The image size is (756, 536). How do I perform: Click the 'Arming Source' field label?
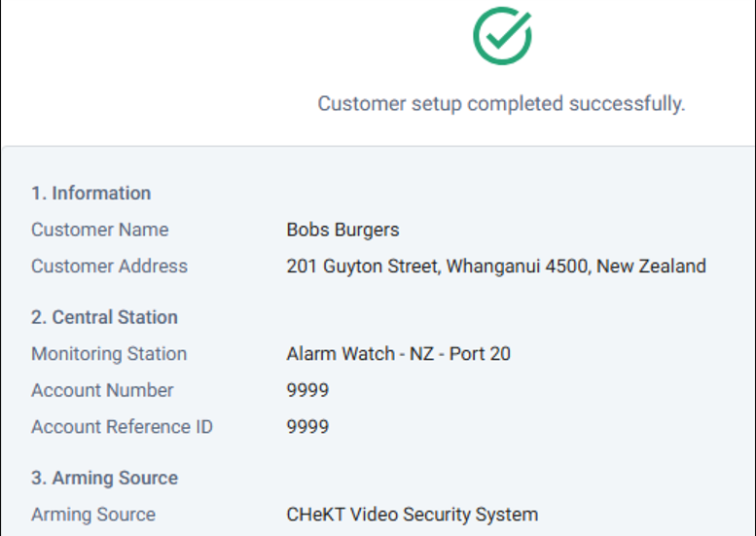tap(92, 515)
